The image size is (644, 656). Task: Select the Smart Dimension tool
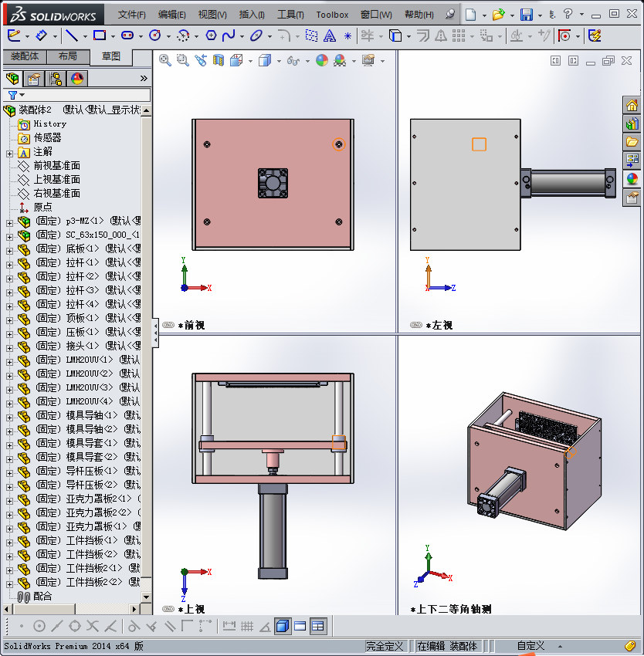(41, 36)
